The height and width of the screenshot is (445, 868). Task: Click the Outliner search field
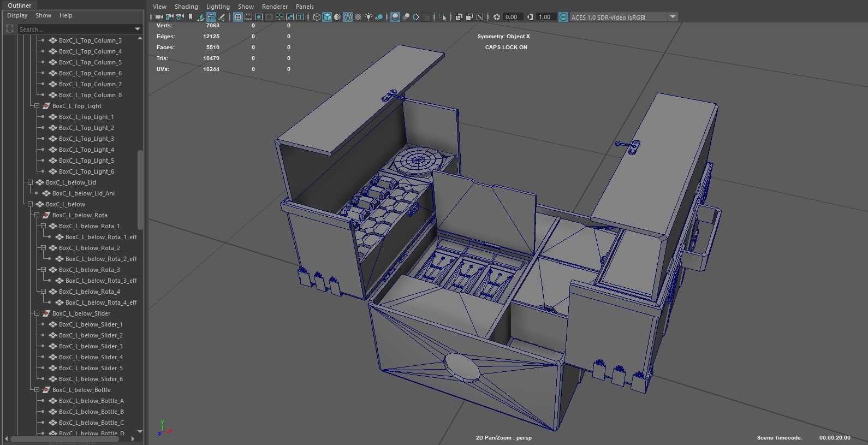75,29
